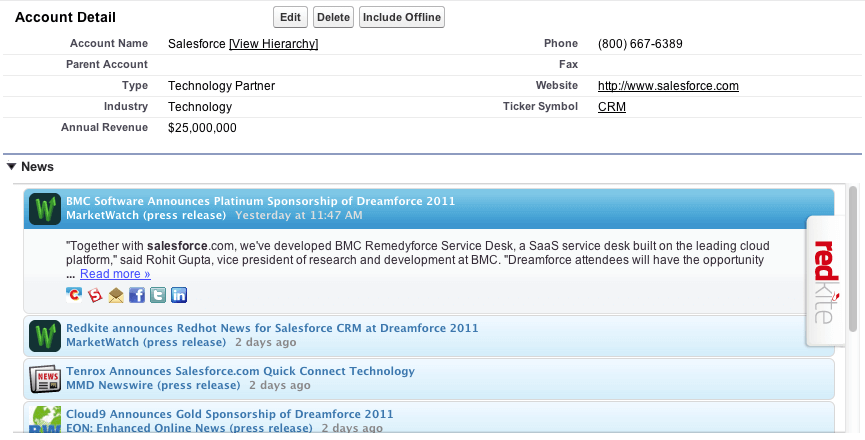
Task: Open Redkite announces Redhot News headline
Action: pos(272,328)
